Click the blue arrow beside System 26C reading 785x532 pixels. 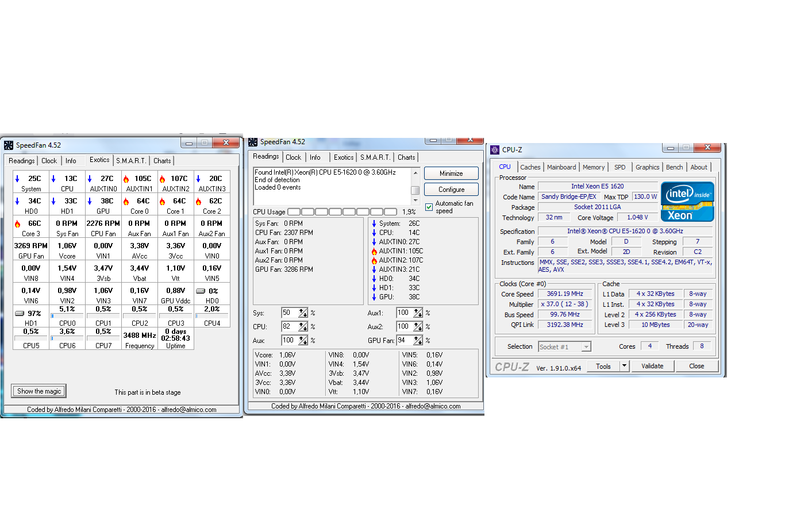coord(374,223)
